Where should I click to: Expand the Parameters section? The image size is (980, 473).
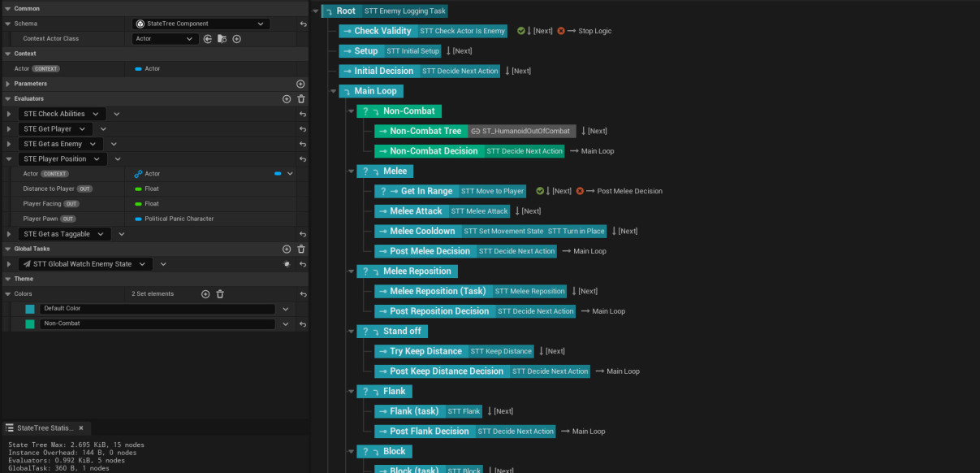coord(8,84)
